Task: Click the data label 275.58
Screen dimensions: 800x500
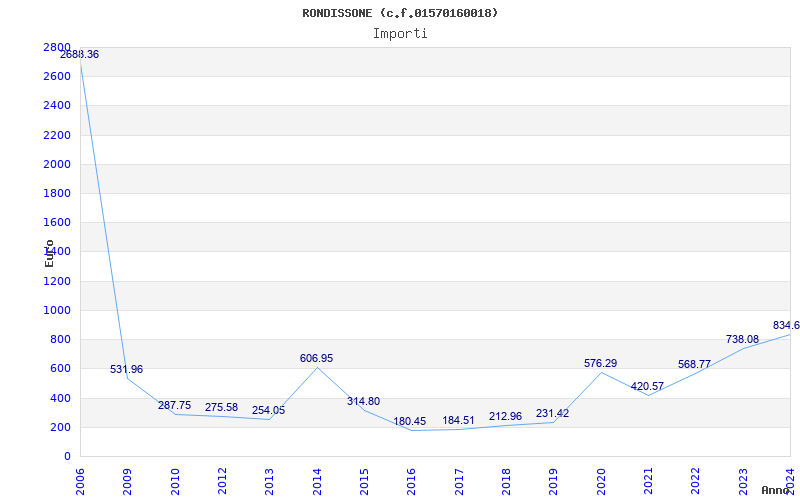Action: coord(221,408)
